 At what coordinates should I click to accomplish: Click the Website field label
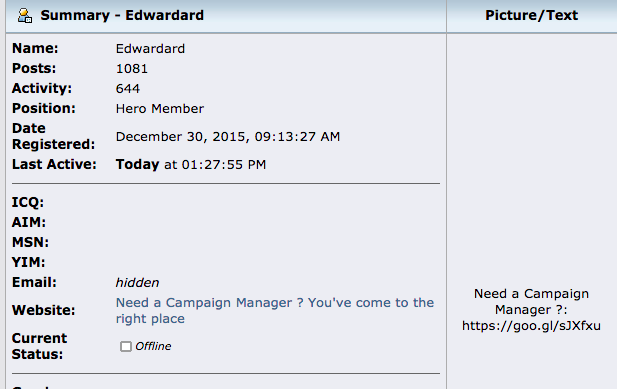(43, 310)
